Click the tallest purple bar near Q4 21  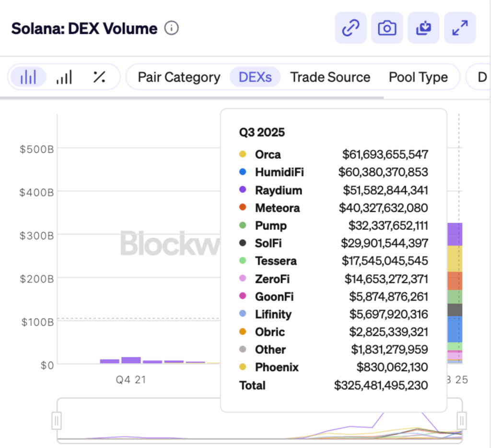point(131,360)
